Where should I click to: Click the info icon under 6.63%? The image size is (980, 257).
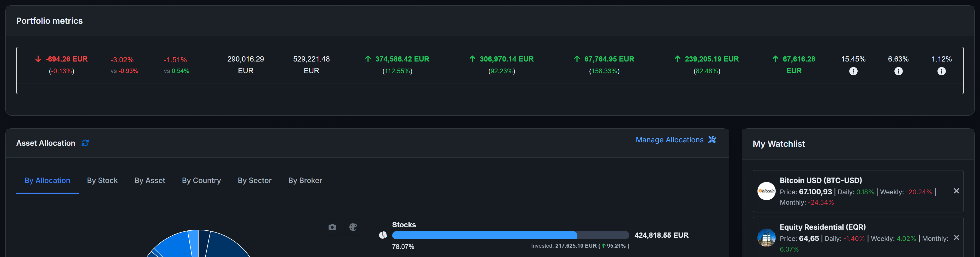pyautogui.click(x=898, y=71)
